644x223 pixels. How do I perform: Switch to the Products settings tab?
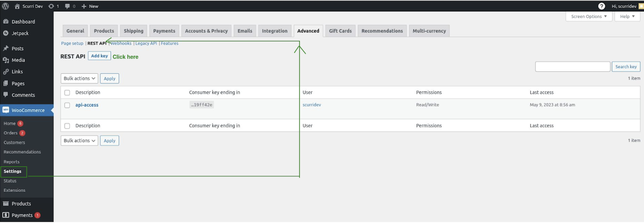[x=104, y=31]
